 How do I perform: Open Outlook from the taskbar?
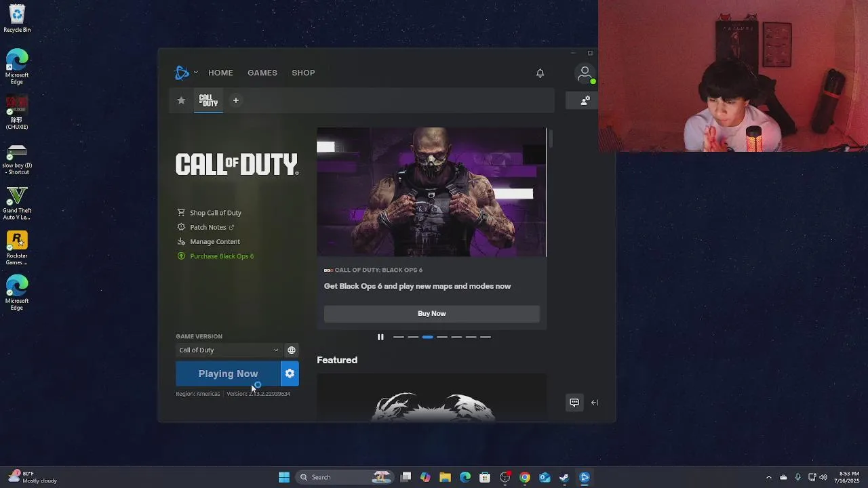pos(545,477)
